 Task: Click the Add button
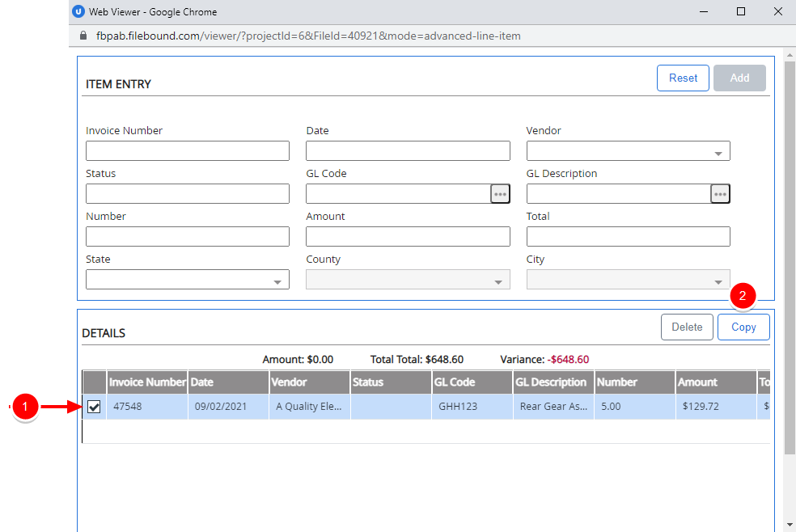pos(739,78)
